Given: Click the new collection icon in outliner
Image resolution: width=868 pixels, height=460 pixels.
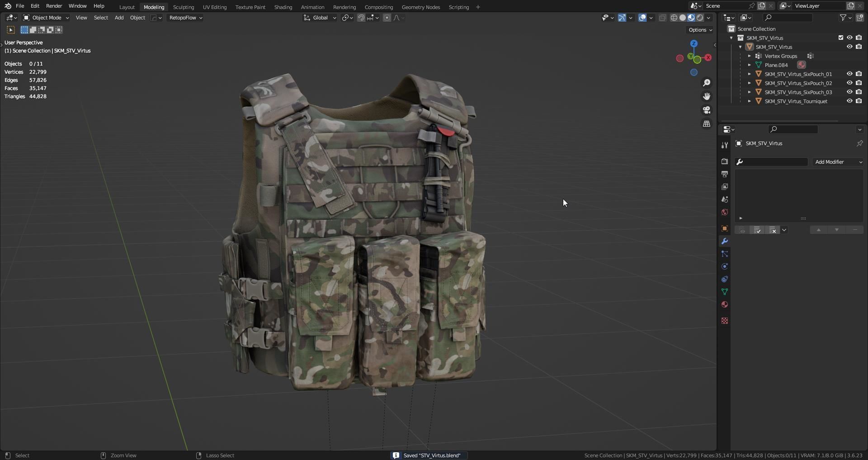Looking at the screenshot, I should pos(860,18).
